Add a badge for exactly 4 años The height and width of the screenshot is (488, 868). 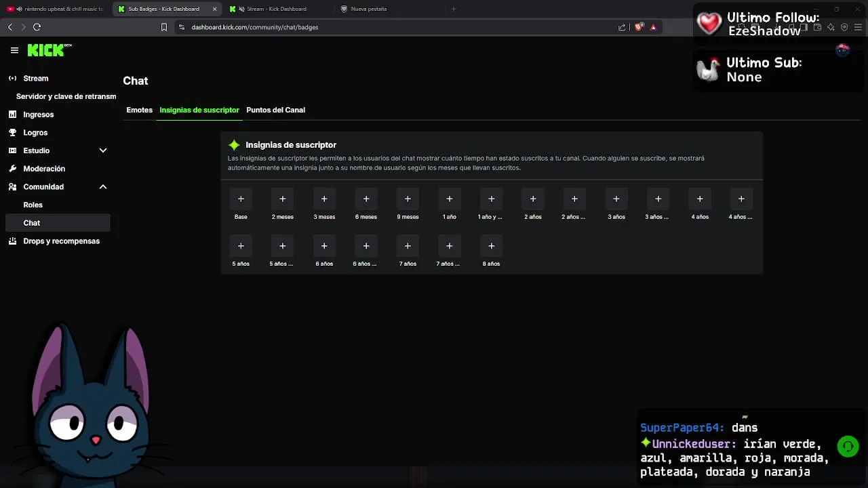700,199
